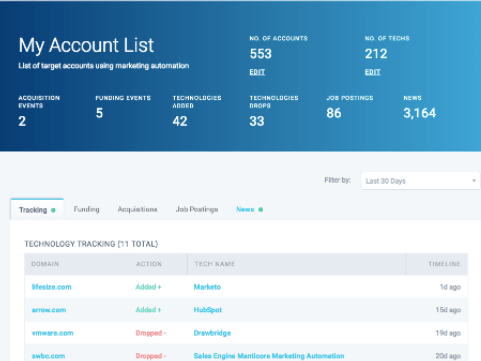
Task: Click the Funding Events value 5
Action: [x=99, y=113]
